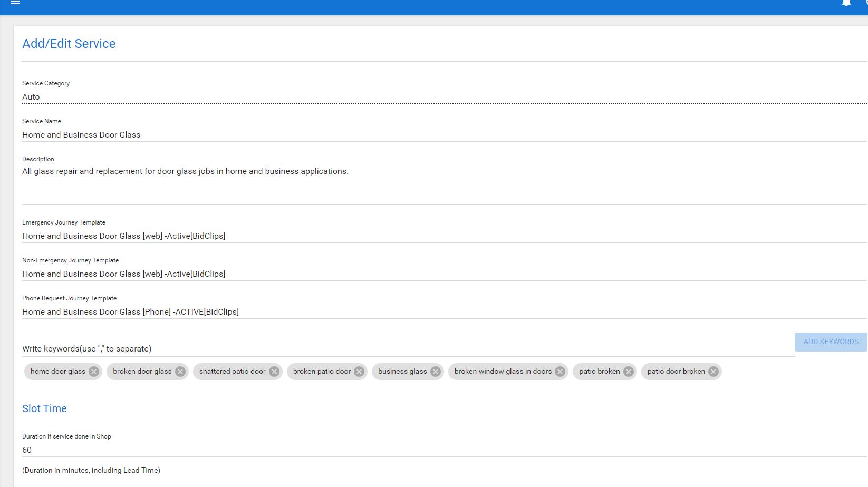Click into the Description text area

444,184
